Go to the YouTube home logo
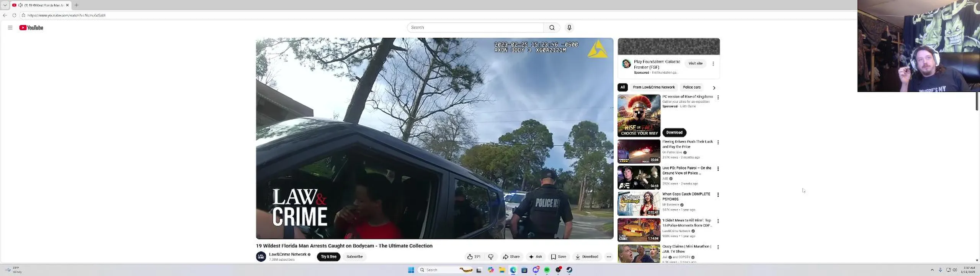 pos(31,28)
